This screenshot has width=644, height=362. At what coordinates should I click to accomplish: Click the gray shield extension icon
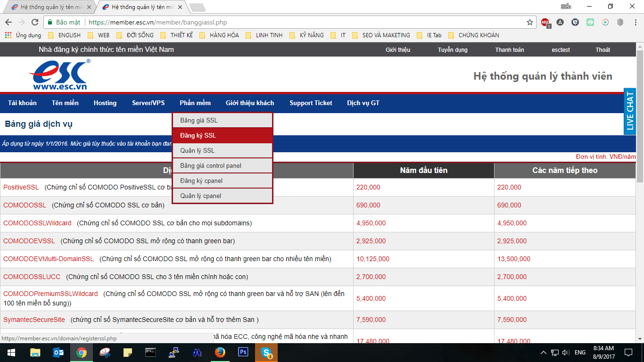coord(620,22)
